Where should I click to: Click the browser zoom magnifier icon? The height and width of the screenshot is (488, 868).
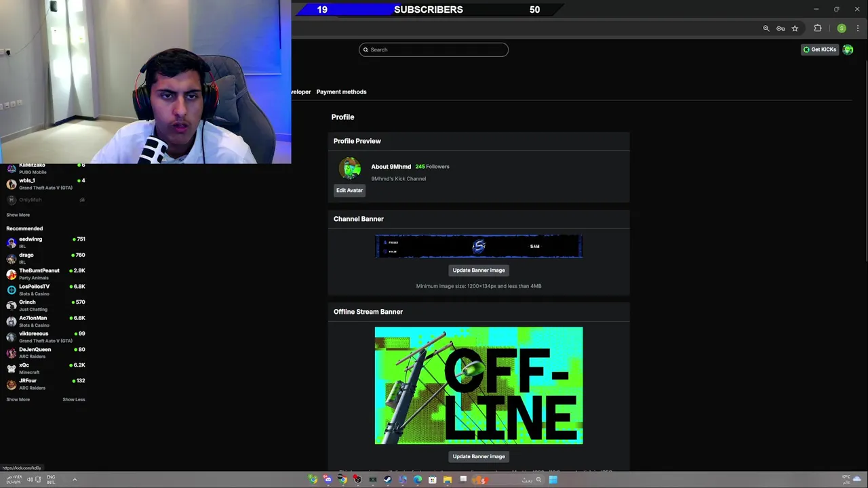766,28
